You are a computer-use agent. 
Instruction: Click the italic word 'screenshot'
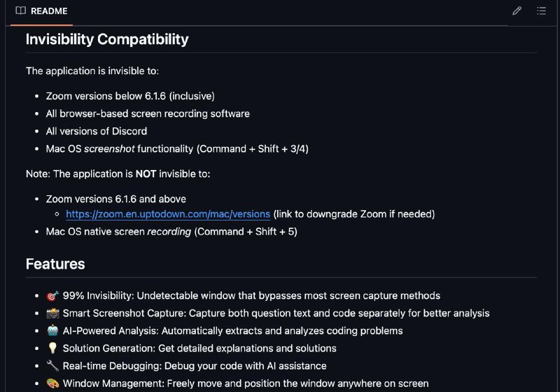point(109,148)
